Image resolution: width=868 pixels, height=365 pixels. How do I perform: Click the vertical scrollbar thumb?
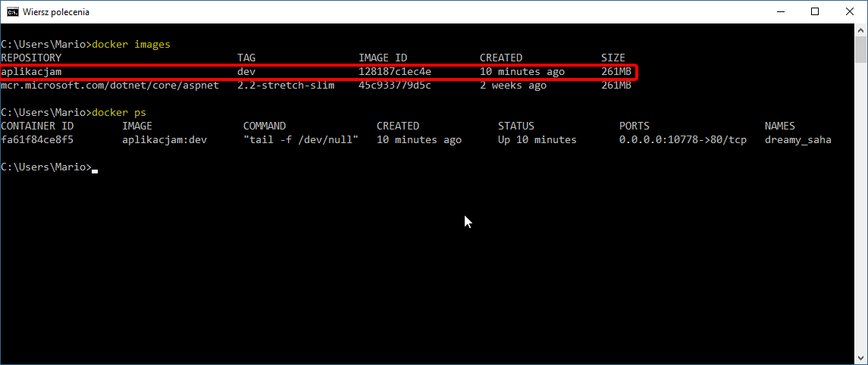860,49
